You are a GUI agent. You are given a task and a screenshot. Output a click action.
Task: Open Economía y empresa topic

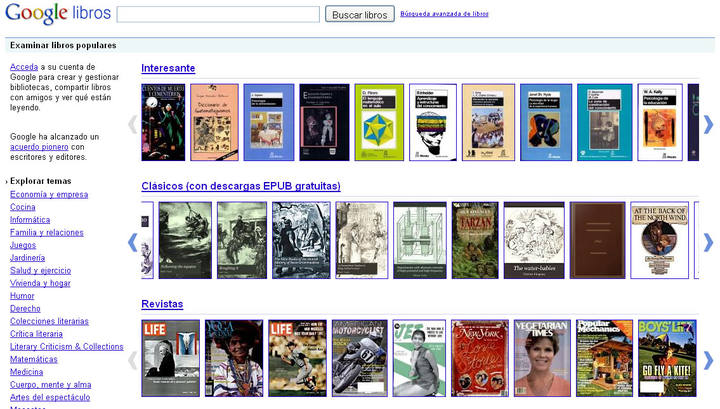(49, 195)
